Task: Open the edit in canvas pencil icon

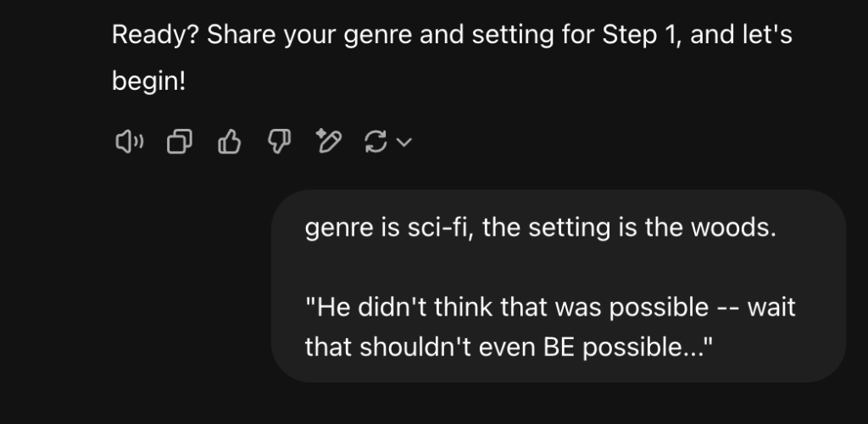Action: (x=327, y=142)
